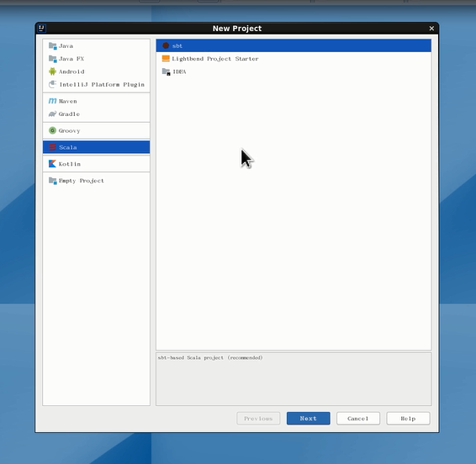
Task: Click the sbt round brown icon
Action: click(x=166, y=45)
